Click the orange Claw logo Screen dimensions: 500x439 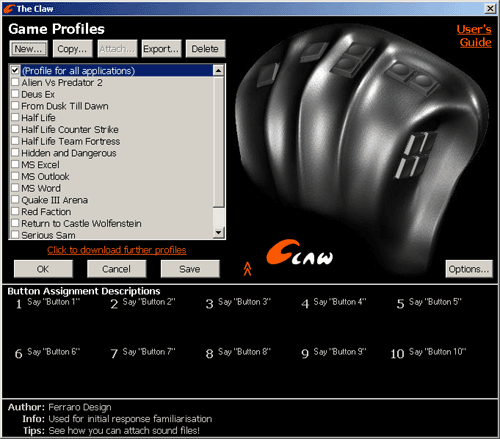click(299, 253)
